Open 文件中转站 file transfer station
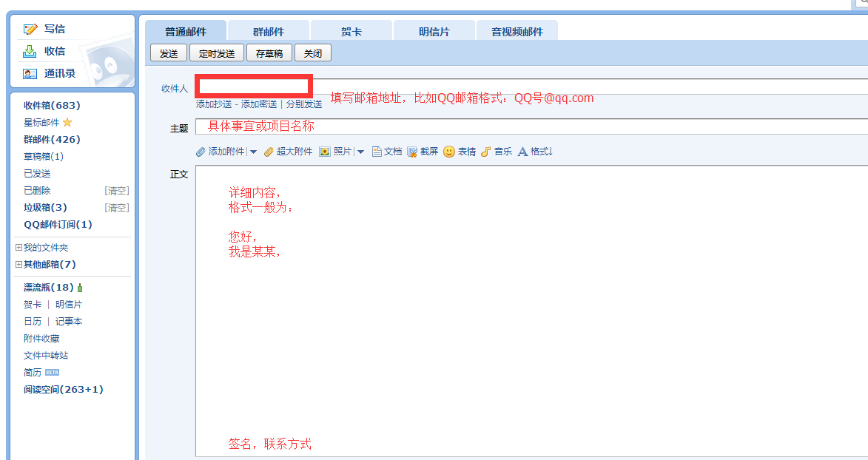868x460 pixels. (46, 356)
